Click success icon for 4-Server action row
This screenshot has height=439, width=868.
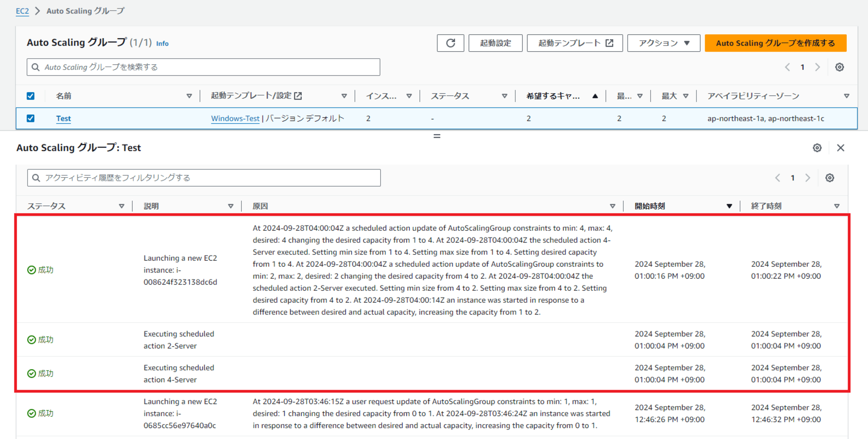(32, 373)
